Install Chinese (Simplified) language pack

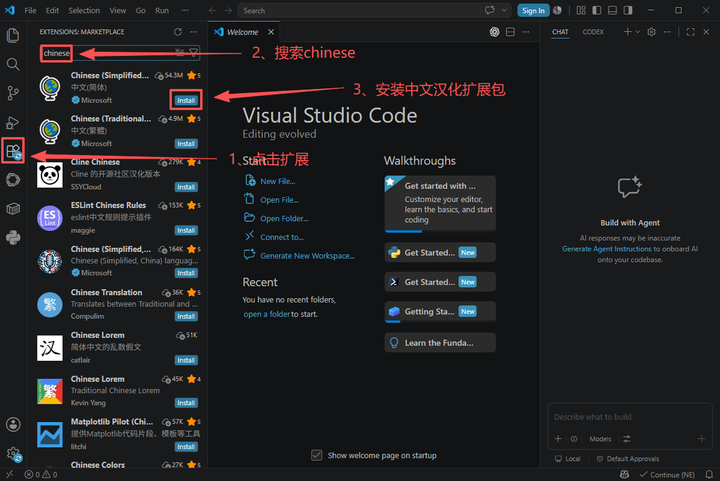(x=186, y=100)
